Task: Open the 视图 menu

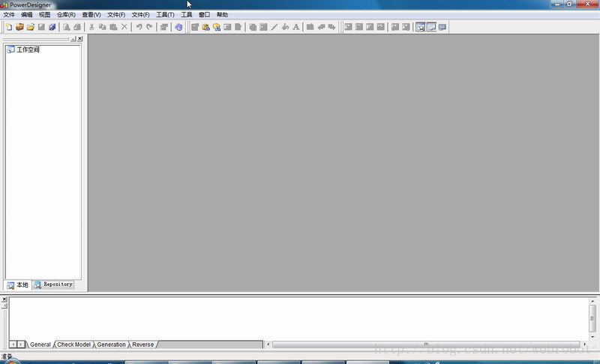Action: pyautogui.click(x=44, y=14)
